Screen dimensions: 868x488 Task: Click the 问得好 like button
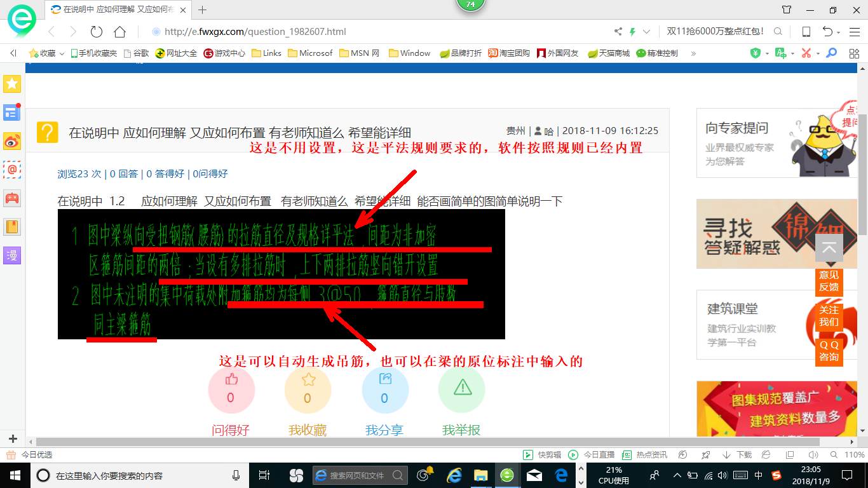click(231, 390)
